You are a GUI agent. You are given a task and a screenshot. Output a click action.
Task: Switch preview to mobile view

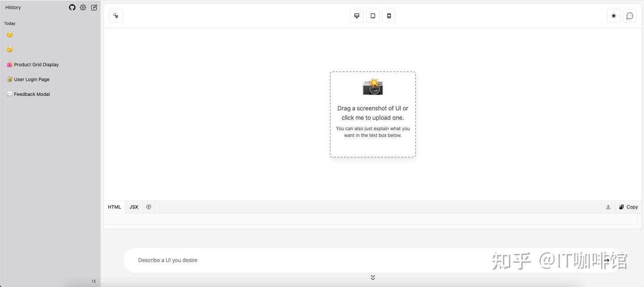(x=389, y=15)
